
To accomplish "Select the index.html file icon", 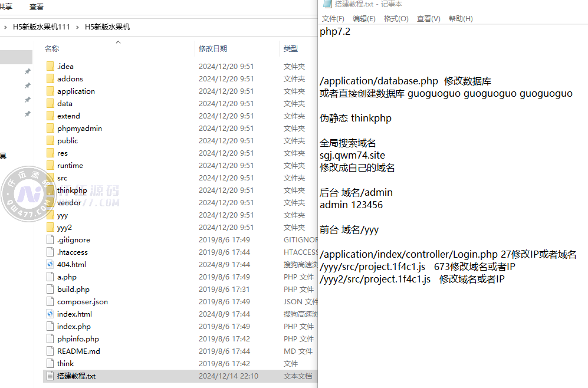I will 50,314.
